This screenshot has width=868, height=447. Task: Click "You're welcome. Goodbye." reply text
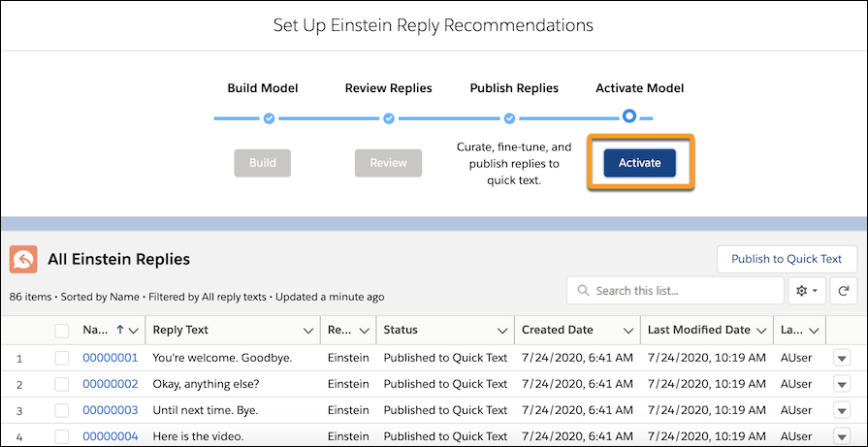point(222,358)
